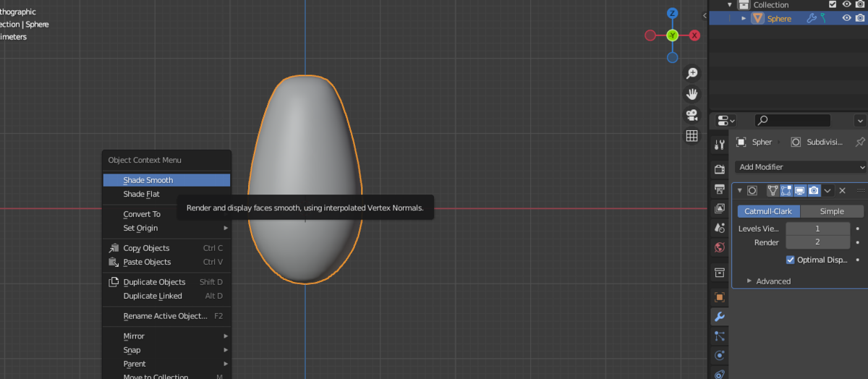Open View Layer properties tab
The width and height of the screenshot is (868, 379).
[x=719, y=208]
